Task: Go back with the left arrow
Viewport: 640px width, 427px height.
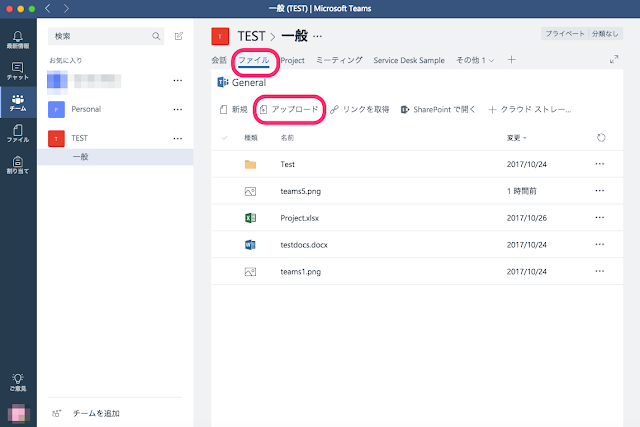Action: tap(48, 8)
